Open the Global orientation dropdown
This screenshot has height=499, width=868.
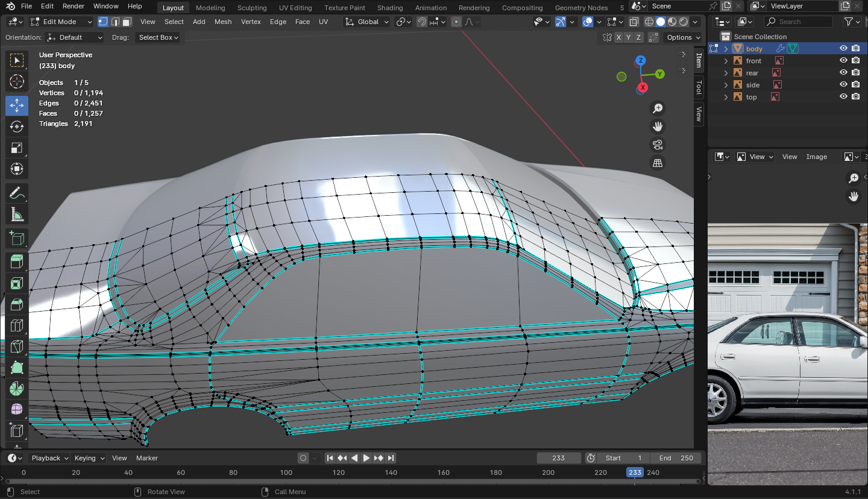[367, 22]
